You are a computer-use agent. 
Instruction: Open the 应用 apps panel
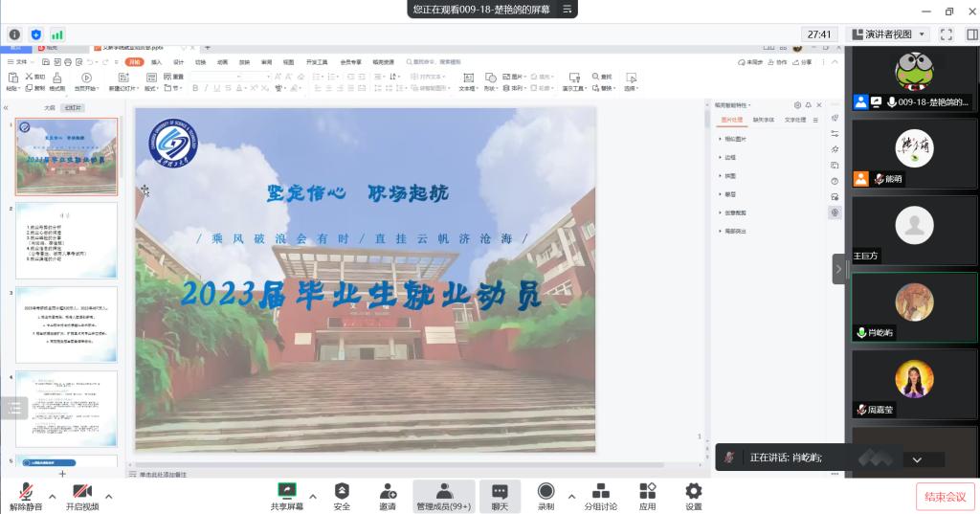pos(648,496)
